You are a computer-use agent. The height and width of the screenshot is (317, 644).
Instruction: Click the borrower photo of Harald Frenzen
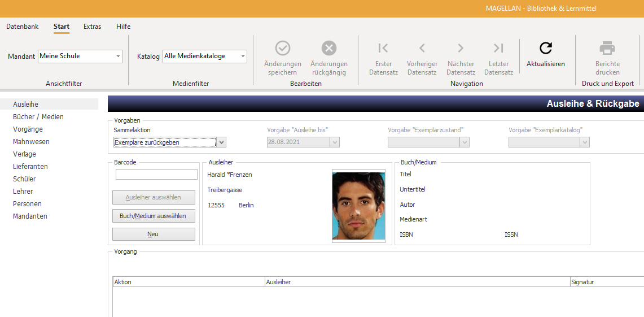pyautogui.click(x=358, y=206)
